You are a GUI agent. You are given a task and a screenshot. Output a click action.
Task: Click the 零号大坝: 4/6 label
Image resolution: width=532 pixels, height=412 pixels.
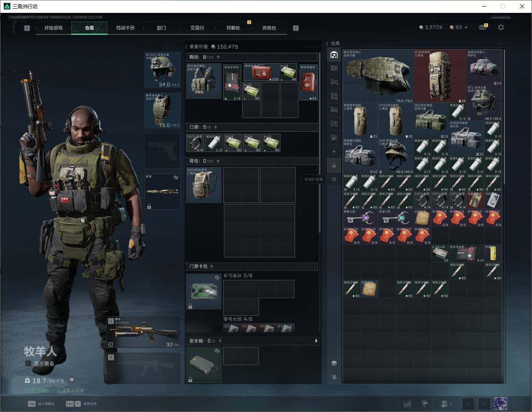[238, 319]
